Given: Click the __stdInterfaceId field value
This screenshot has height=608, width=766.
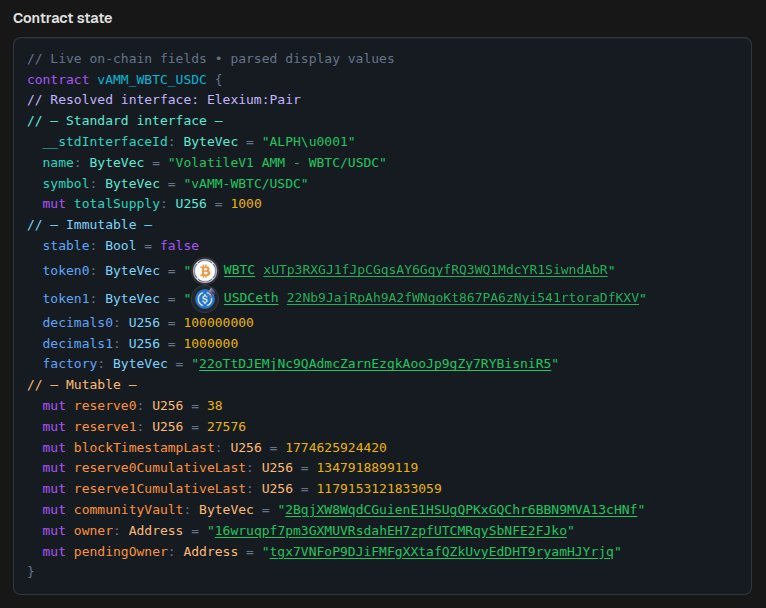Looking at the screenshot, I should pos(308,142).
